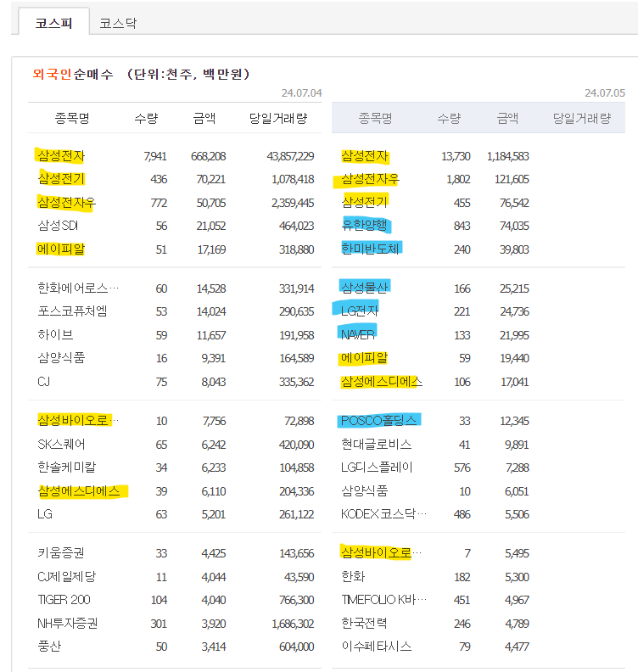Open CJ제일제당 stock link
This screenshot has width=638, height=672.
(x=66, y=576)
